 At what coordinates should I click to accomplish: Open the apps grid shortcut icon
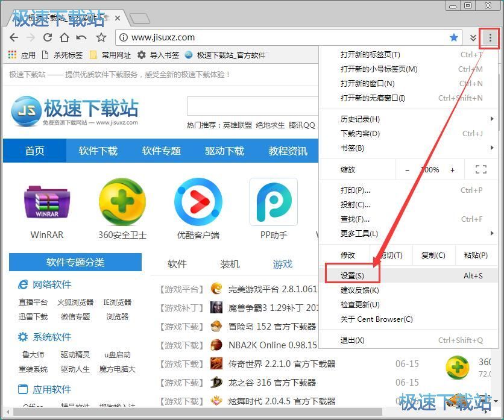point(12,55)
